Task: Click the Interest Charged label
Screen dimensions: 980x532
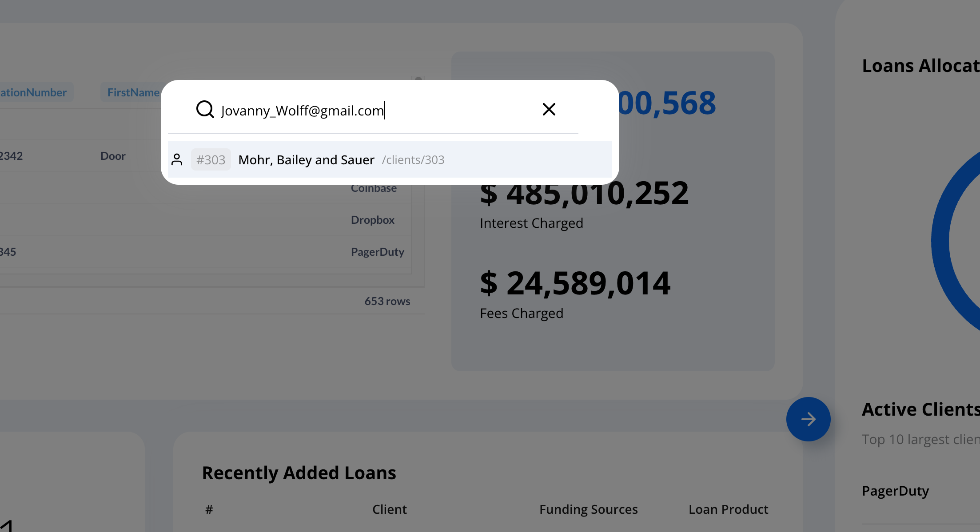Action: (x=531, y=223)
